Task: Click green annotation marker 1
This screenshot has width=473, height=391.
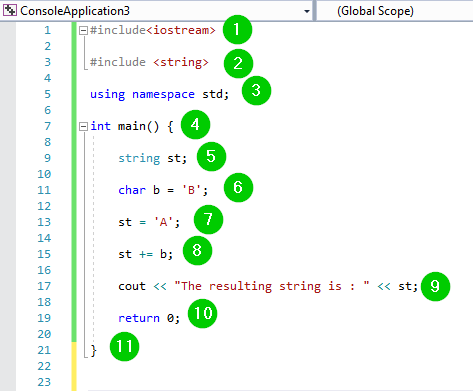Action: [237, 29]
